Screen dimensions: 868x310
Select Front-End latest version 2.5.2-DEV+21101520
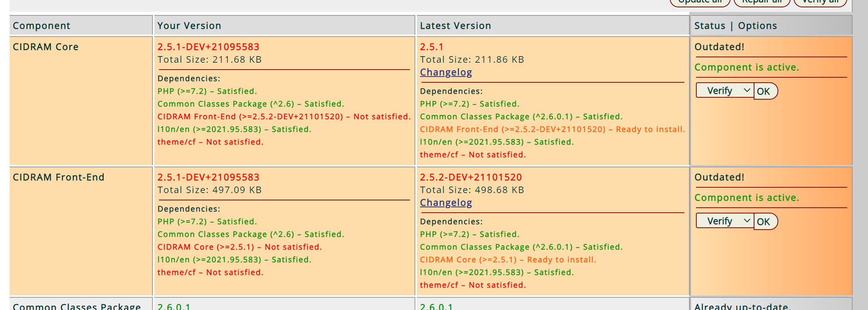click(471, 177)
